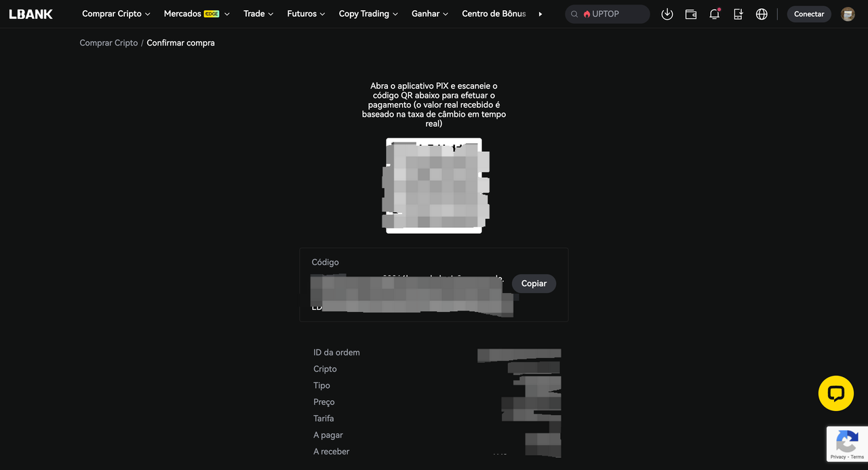Click the LBANK logo
The height and width of the screenshot is (470, 868).
click(31, 14)
